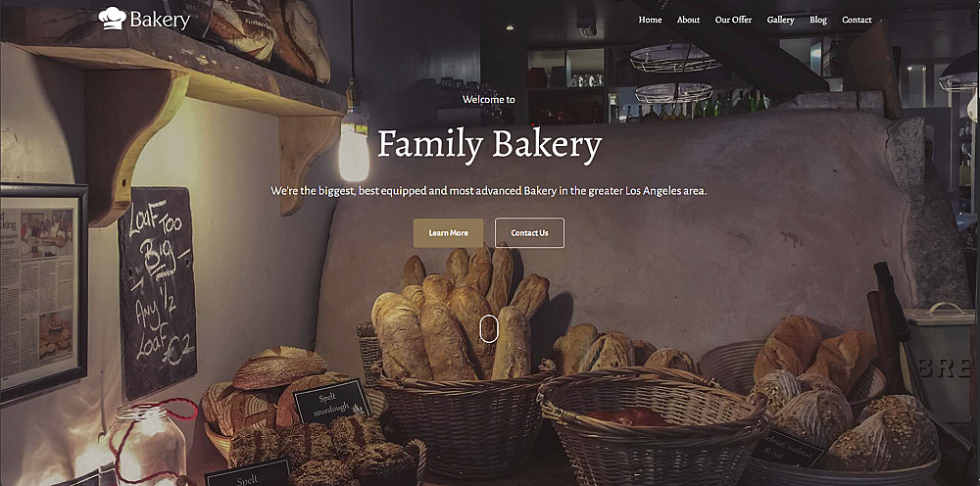Screen dimensions: 980x486
Task: Click the Los Angeles tagline sentence
Action: pyautogui.click(x=489, y=191)
